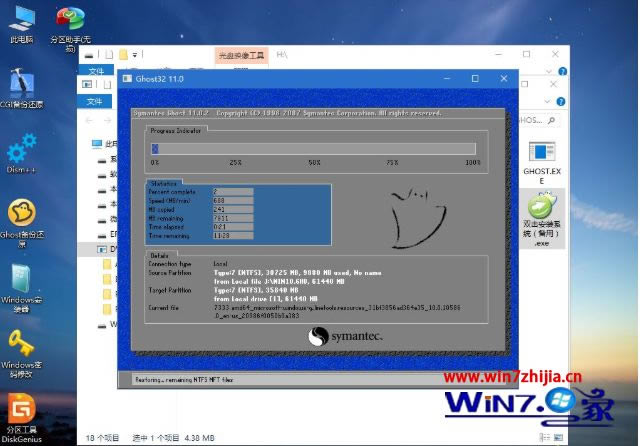Click the folder icon in Explorer quick access toolbar
The image size is (640, 446).
[x=123, y=55]
